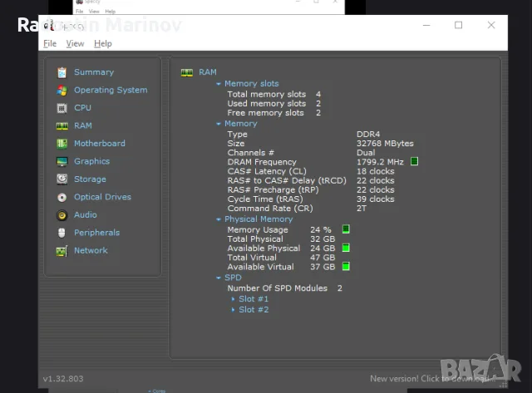Image resolution: width=532 pixels, height=393 pixels.
Task: Open the File menu
Action: [x=50, y=44]
